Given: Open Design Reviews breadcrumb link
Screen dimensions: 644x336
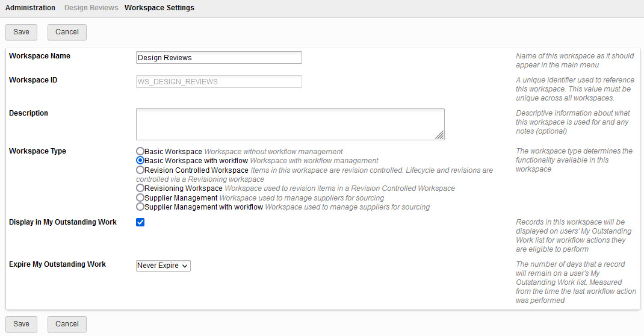Looking at the screenshot, I should pos(90,8).
